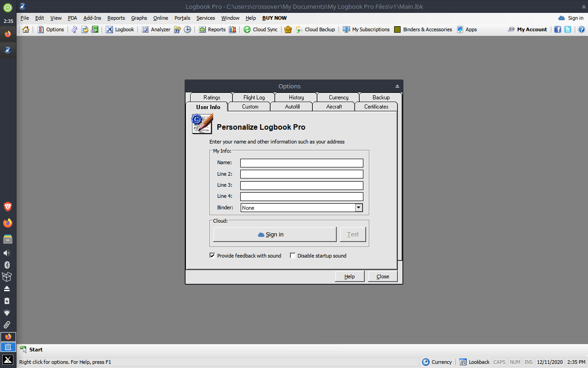Open the Add-Ins menu
Viewport: 588px width, 368px height.
(92, 18)
